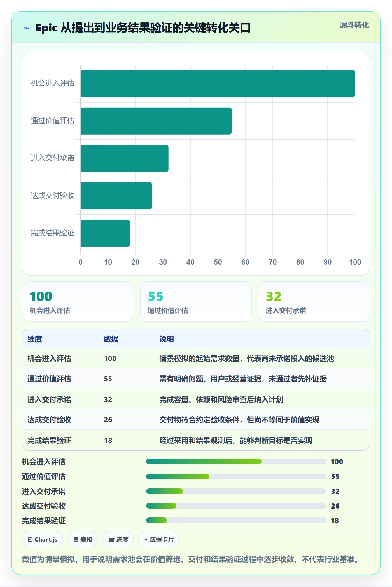Screen dimensions: 392x587
Task: Click the x-axis tick label 50
Action: point(218,262)
